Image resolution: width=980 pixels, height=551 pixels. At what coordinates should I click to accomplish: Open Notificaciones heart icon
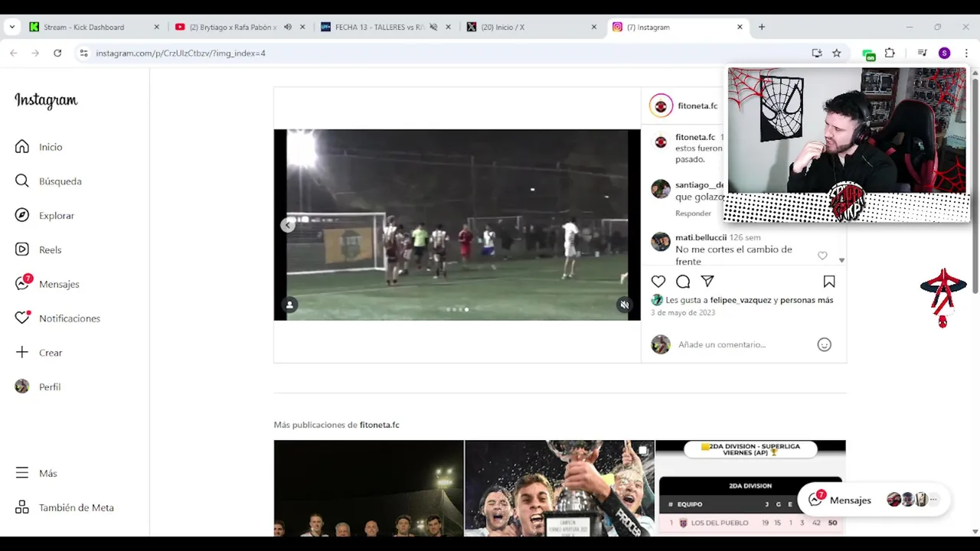(x=22, y=318)
